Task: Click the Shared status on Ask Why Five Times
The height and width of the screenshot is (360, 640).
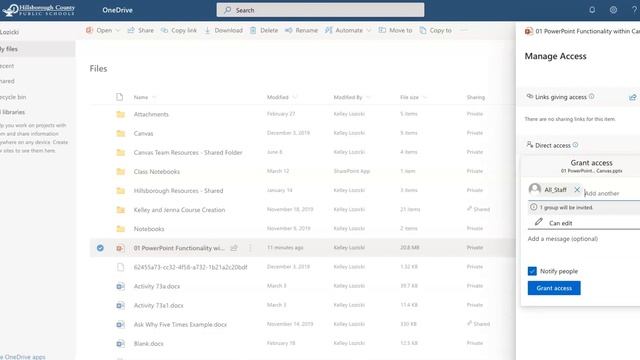Action: (x=478, y=324)
